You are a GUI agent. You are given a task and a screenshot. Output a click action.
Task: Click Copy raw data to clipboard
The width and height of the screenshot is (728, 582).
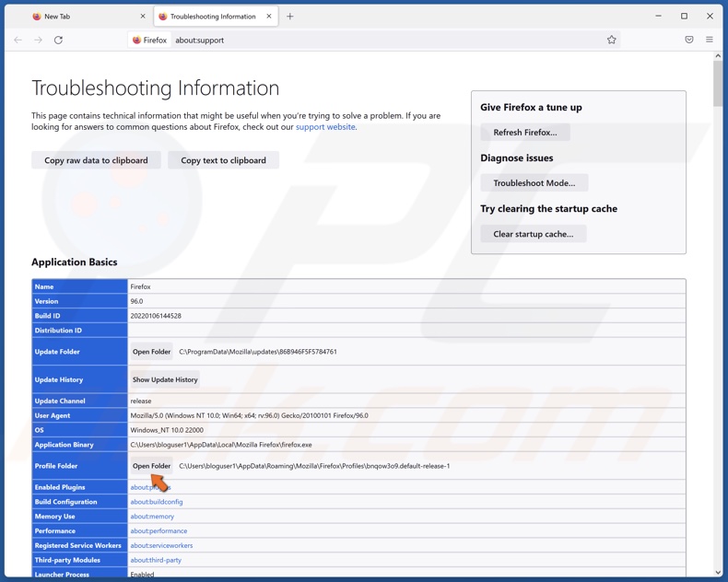pos(96,160)
